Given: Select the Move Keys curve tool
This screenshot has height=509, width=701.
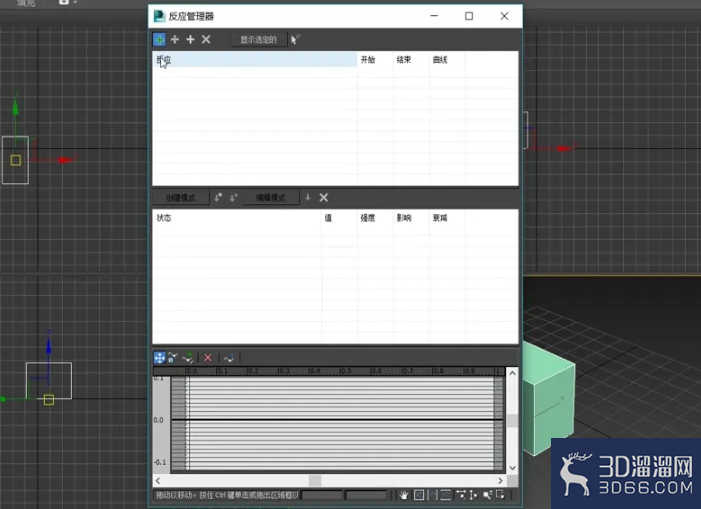Looking at the screenshot, I should 159,358.
